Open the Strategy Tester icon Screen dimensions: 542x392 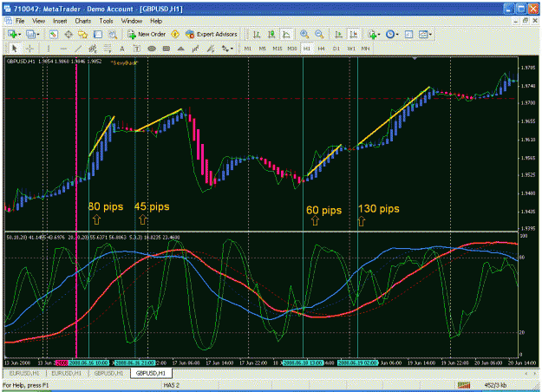coord(113,34)
